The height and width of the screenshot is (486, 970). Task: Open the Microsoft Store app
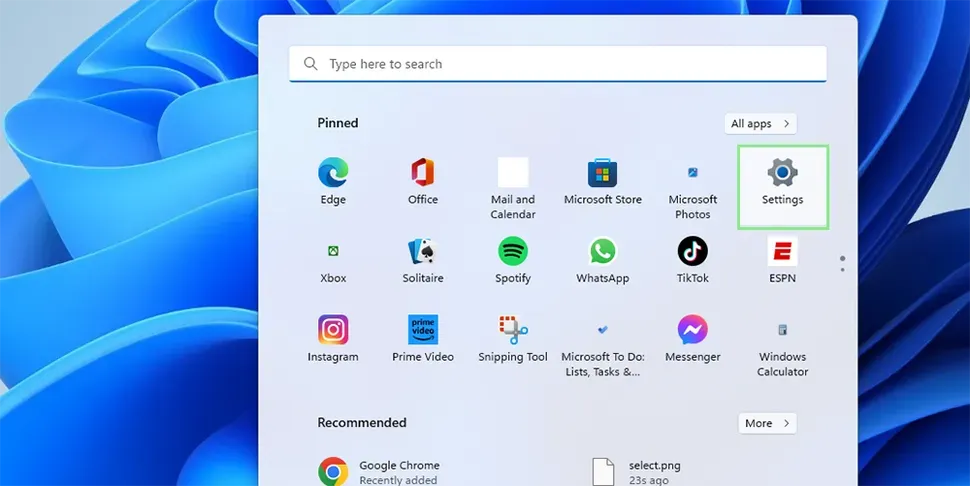coord(603,181)
